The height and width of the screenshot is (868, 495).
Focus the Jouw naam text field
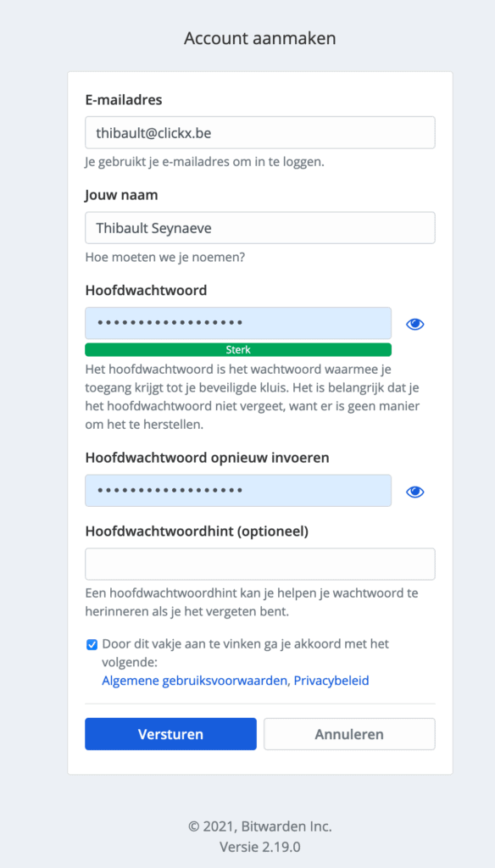pyautogui.click(x=259, y=227)
